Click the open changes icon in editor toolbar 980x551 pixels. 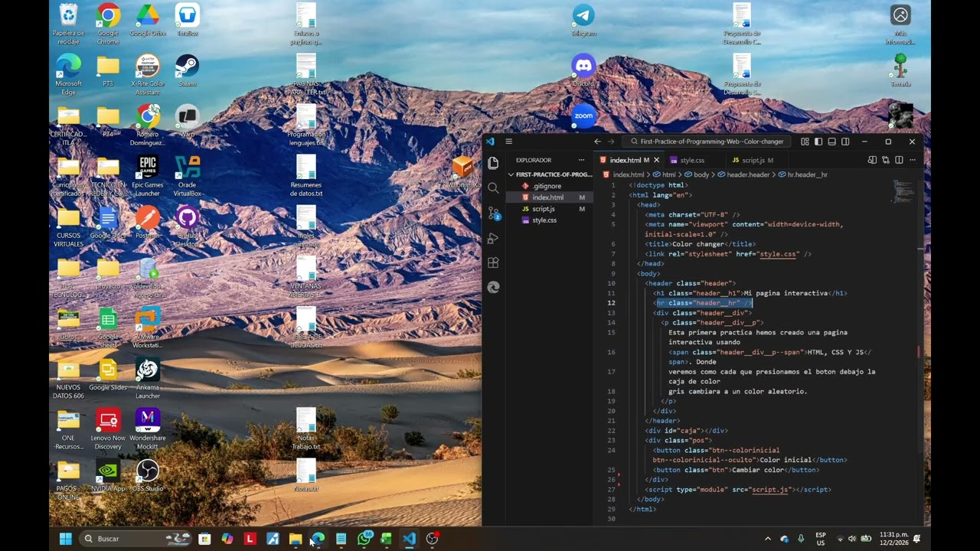886,160
